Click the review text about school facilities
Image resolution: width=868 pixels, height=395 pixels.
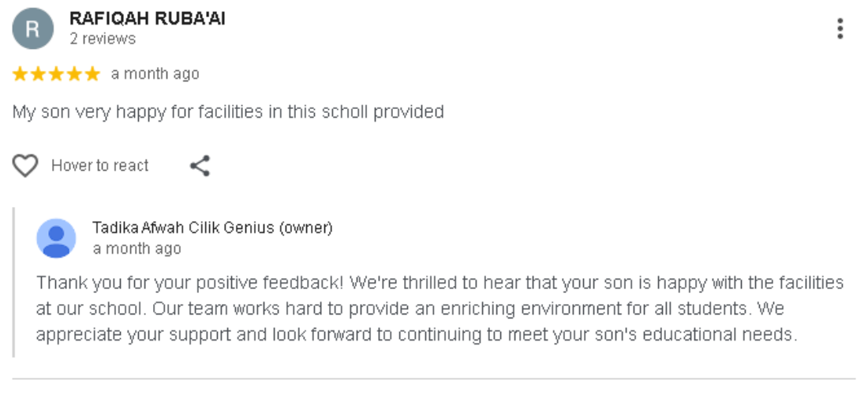pyautogui.click(x=228, y=112)
